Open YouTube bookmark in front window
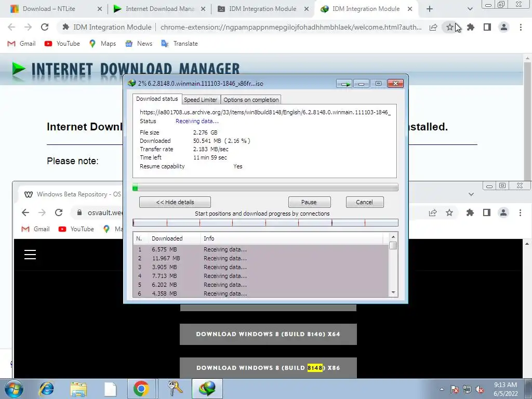 tap(62, 44)
